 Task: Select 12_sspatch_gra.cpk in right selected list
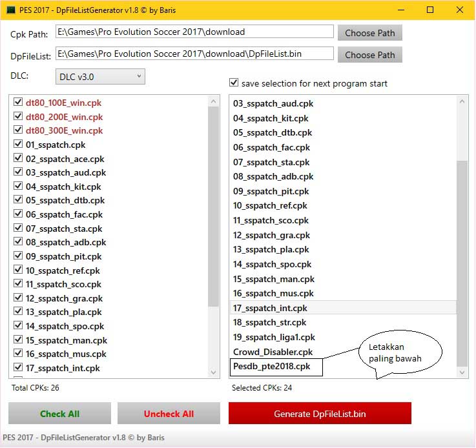pos(343,235)
